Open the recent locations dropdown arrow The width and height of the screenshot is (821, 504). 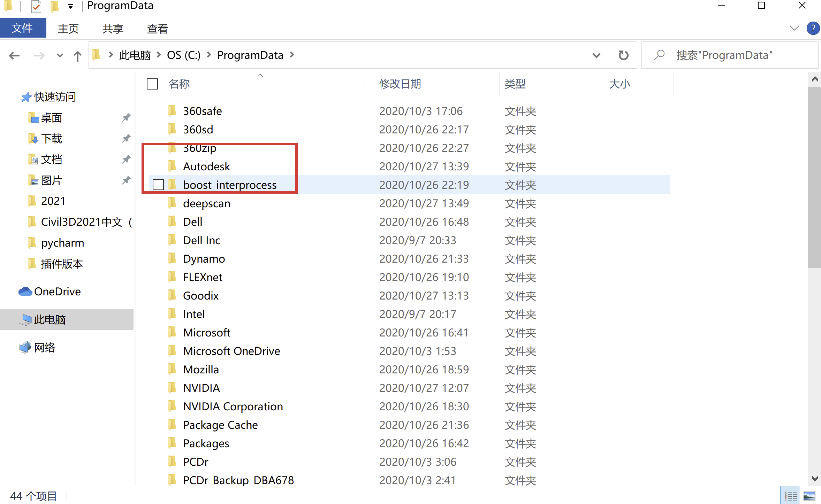click(x=60, y=55)
